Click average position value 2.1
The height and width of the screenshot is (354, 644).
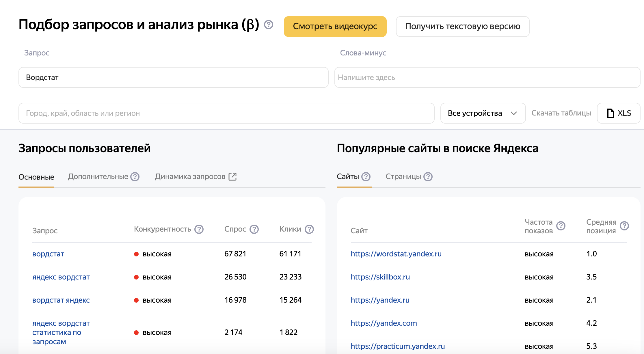pos(591,300)
